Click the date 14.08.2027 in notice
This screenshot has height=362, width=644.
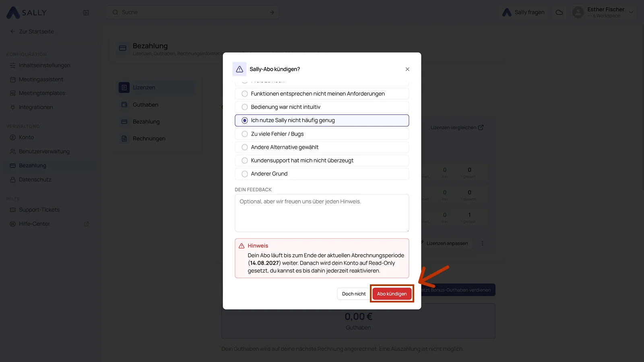[x=264, y=263]
